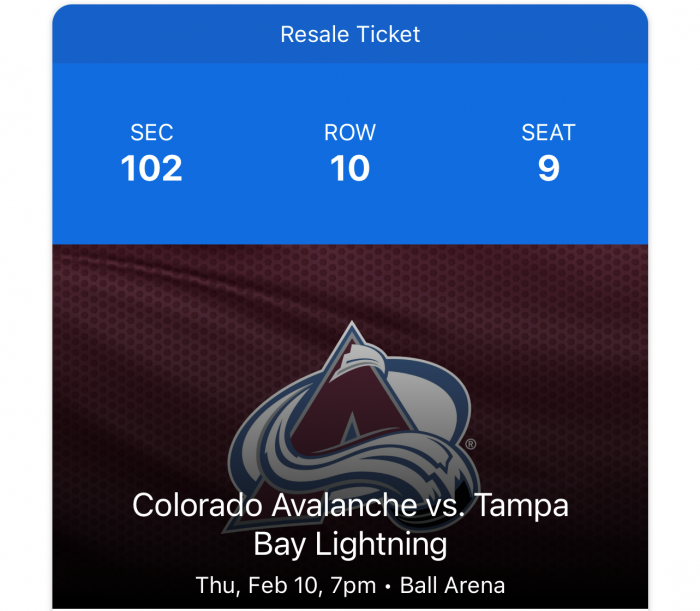Click the Ball Arena venue text
Screen dimensions: 700x611
pos(452,586)
